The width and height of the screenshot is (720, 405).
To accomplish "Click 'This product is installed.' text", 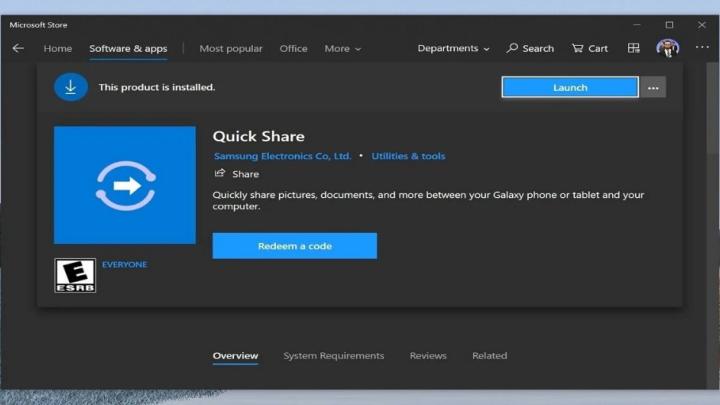I will 157,87.
